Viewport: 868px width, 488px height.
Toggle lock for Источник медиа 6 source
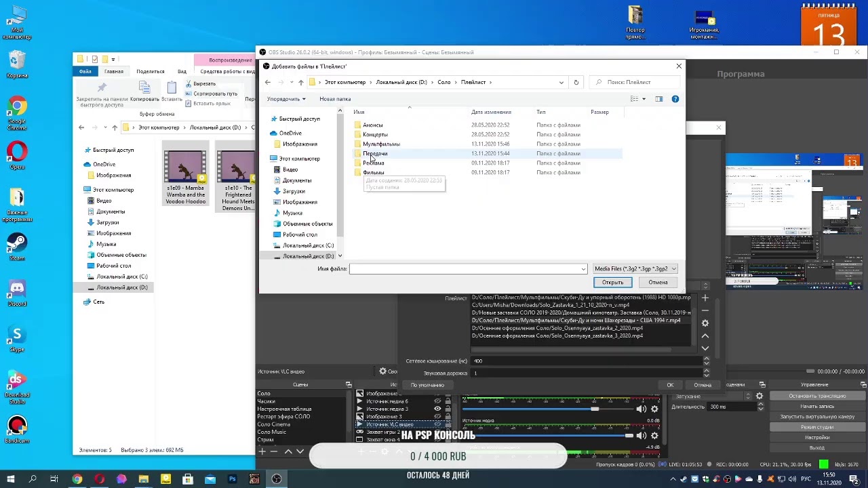click(x=448, y=401)
